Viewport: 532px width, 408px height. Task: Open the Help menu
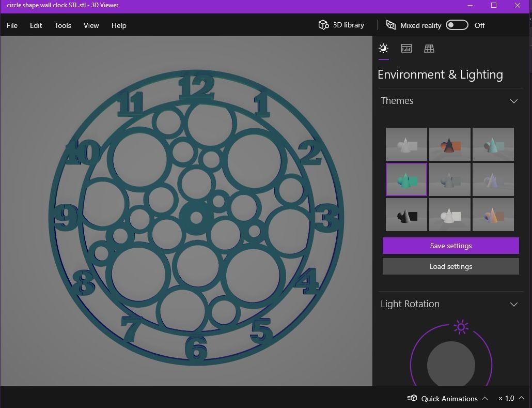coord(118,25)
